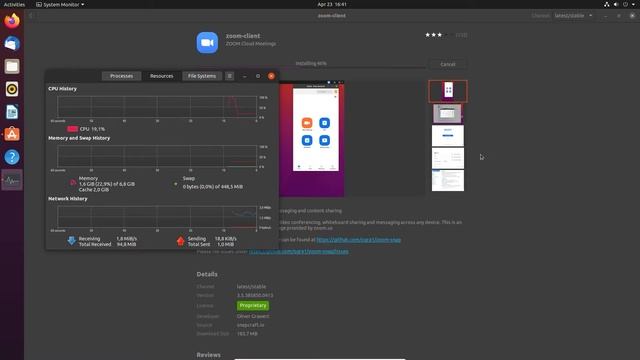The width and height of the screenshot is (640, 360).
Task: Click the Sending red arrow icon
Action: click(180, 241)
